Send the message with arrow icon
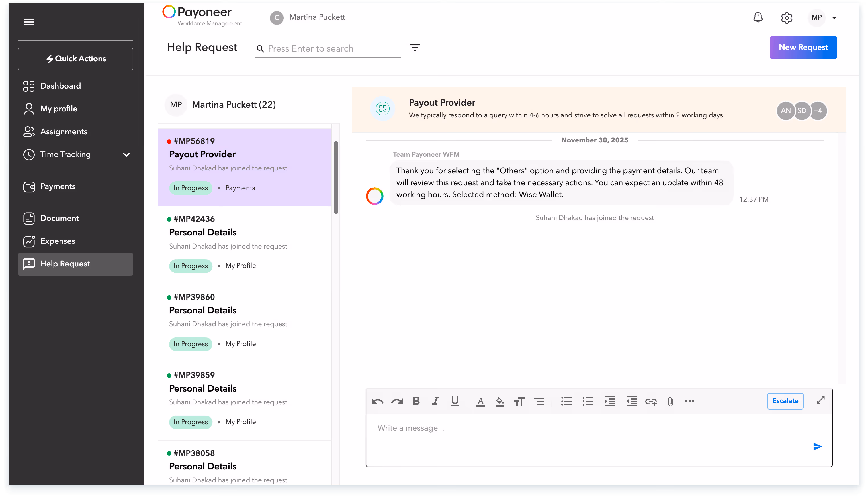This screenshot has width=868, height=499. point(817,446)
